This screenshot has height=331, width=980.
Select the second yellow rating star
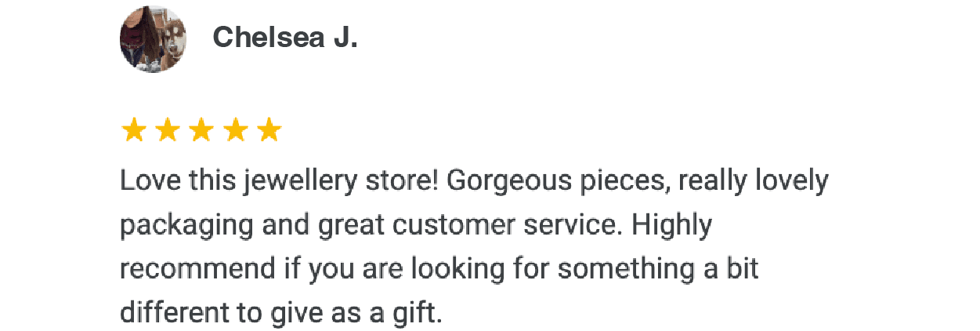tap(168, 130)
